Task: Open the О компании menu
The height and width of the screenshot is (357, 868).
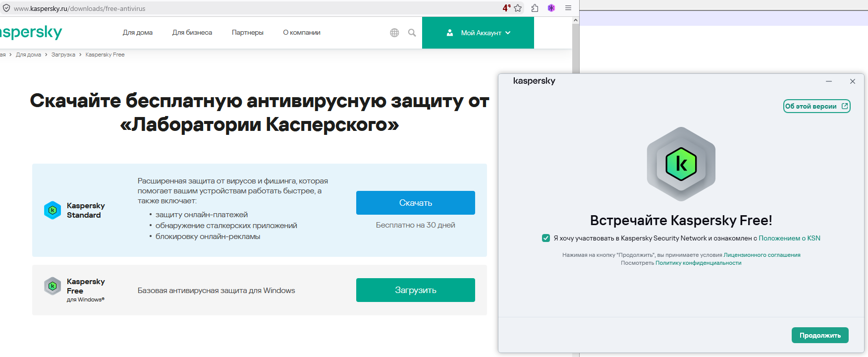Action: pos(302,33)
